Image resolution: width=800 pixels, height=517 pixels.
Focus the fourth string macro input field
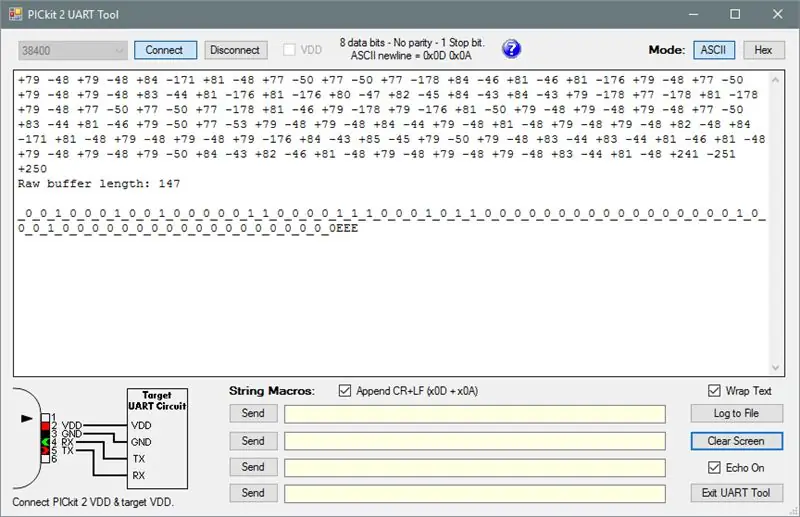tap(475, 494)
